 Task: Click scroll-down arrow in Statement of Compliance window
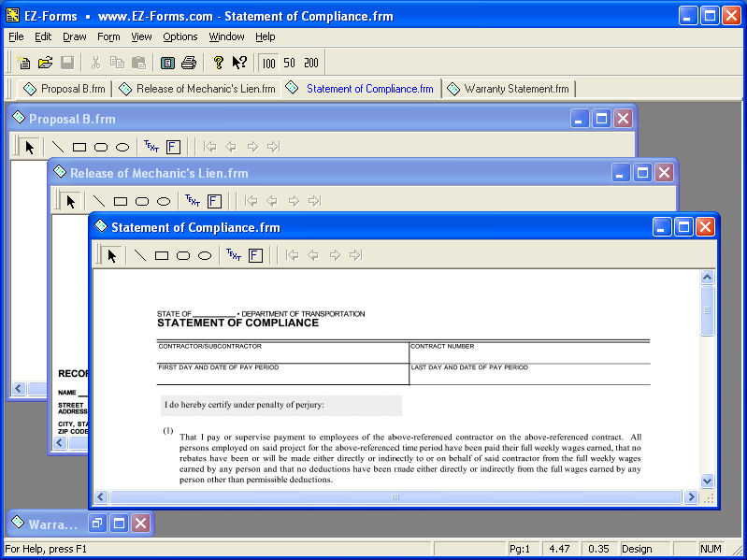[x=707, y=481]
